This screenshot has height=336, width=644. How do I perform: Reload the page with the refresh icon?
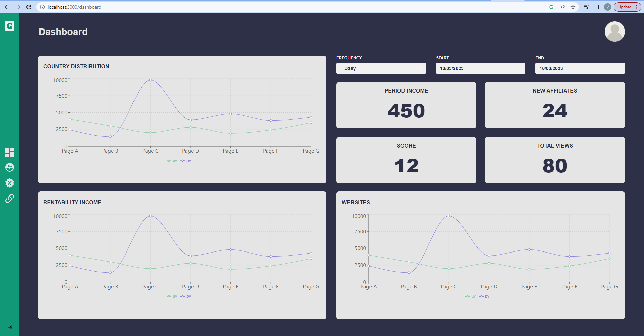(29, 7)
